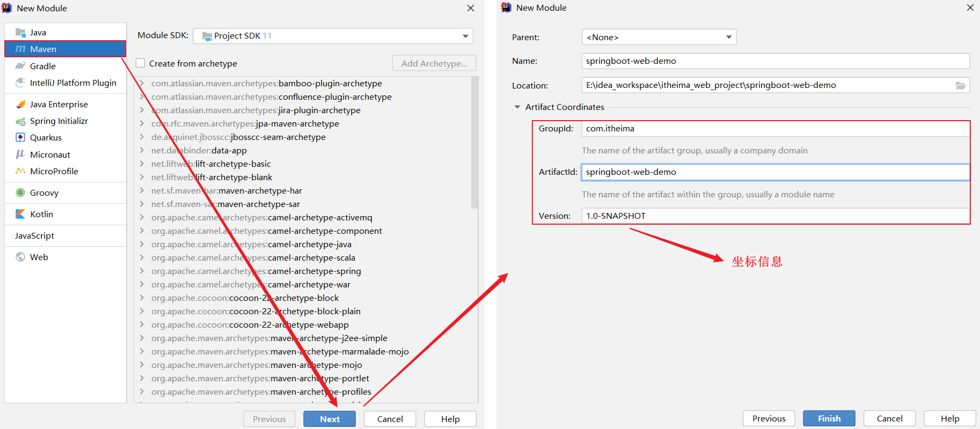980x429 pixels.
Task: Collapse the Artifact Coordinates section
Action: point(517,107)
